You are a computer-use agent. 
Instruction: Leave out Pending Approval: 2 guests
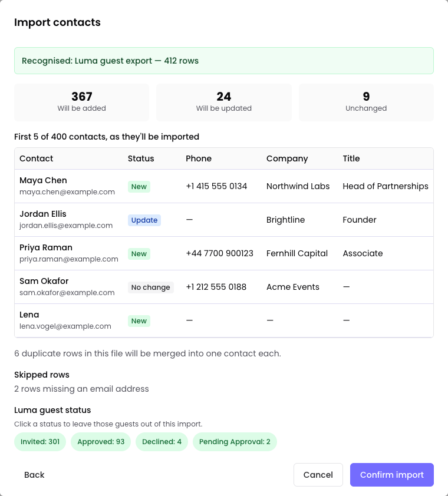(x=235, y=442)
